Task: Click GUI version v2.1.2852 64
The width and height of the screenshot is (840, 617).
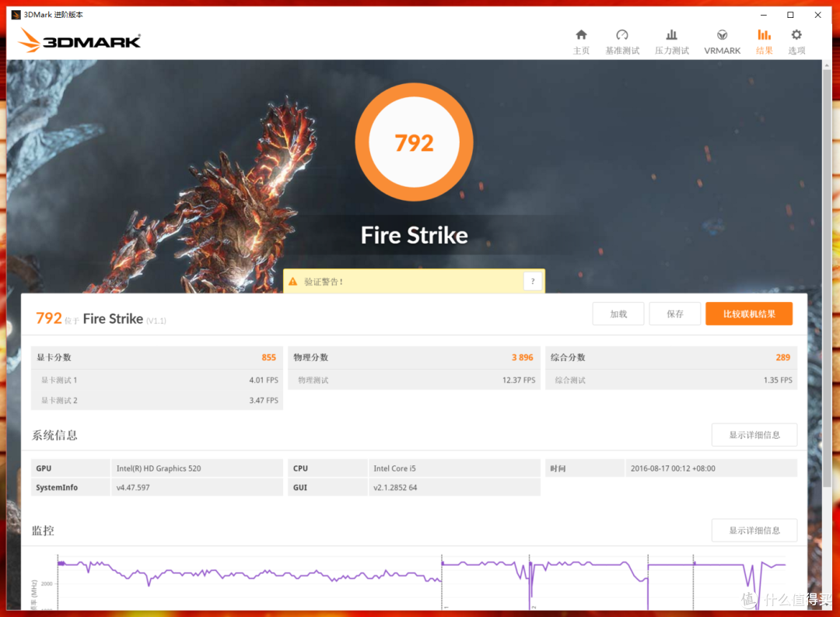Action: [x=395, y=488]
